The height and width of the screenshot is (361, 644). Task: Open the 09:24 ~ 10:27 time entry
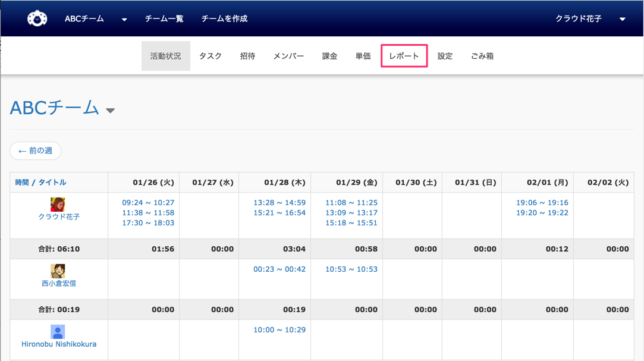pyautogui.click(x=148, y=203)
